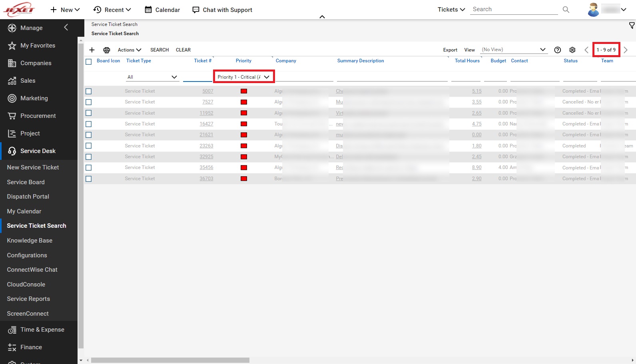The height and width of the screenshot is (364, 636).
Task: Open the help question mark icon
Action: [x=557, y=50]
